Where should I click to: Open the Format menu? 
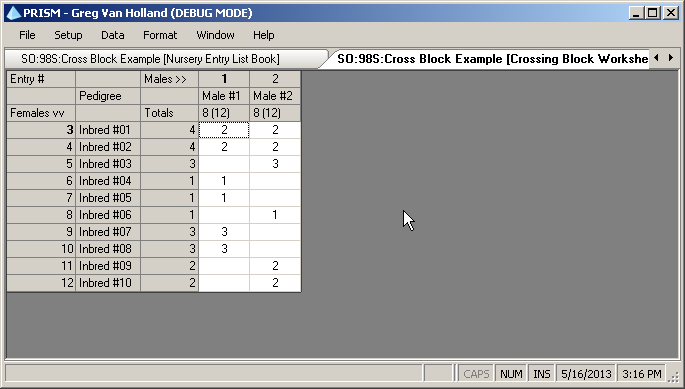tap(160, 35)
